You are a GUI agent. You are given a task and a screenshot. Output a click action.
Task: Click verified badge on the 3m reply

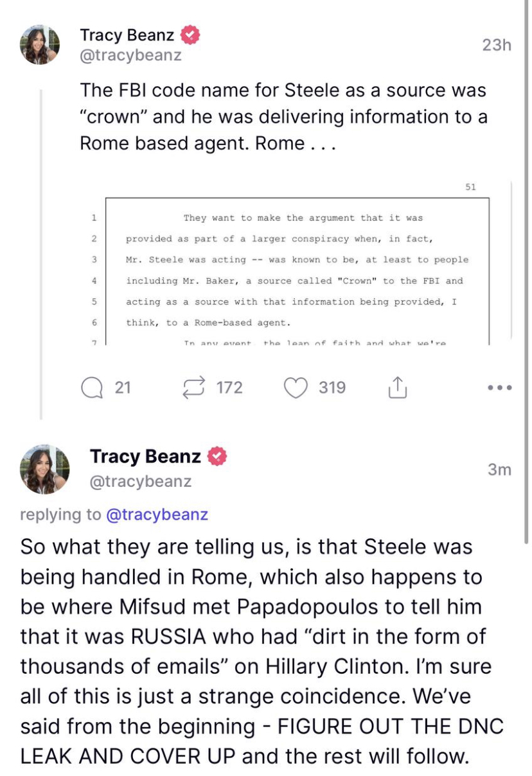click(217, 457)
